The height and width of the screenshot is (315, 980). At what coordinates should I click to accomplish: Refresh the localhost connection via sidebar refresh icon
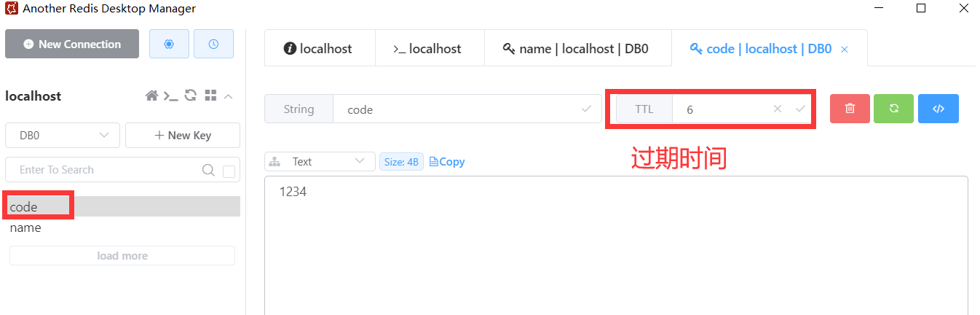(x=191, y=96)
